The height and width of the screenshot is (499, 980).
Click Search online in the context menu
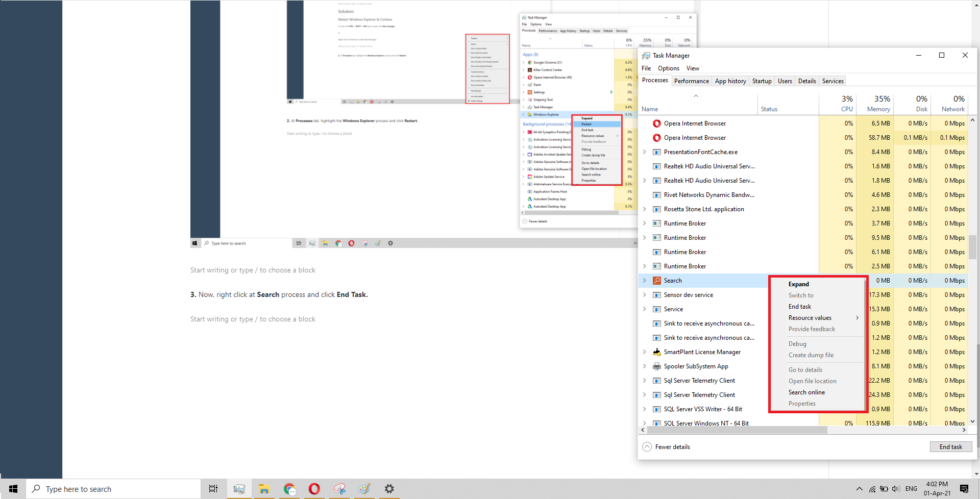(806, 392)
